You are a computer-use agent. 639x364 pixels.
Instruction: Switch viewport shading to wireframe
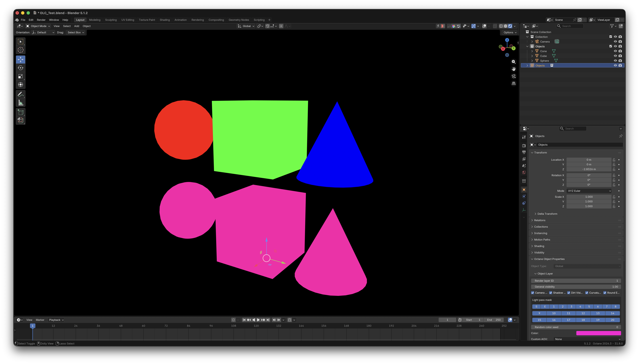[x=501, y=26]
